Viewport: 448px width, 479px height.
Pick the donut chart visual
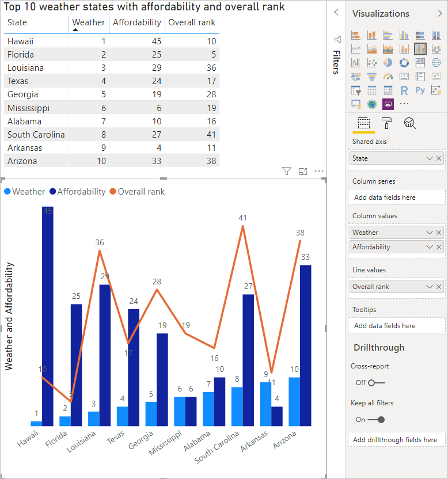[x=404, y=63]
